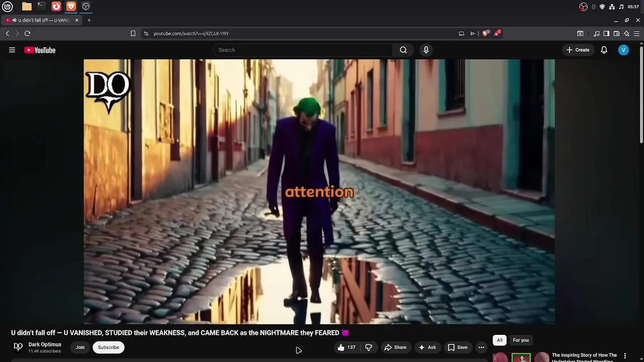Viewport: 644px width, 362px height.
Task: Open Brave playlist music note icon
Action: (596, 33)
